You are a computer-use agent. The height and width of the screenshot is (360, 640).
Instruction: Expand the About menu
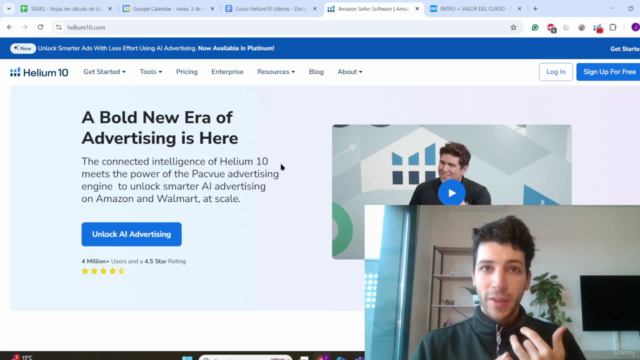point(350,72)
